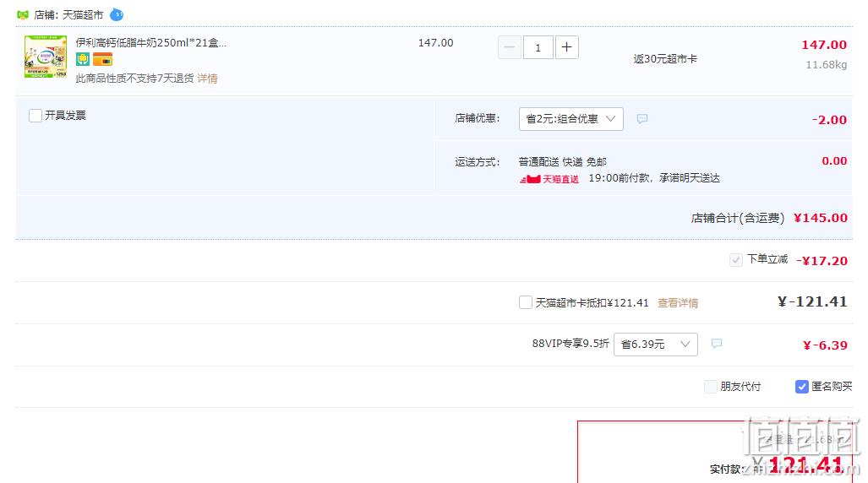Click the 普通配送 快递 免邮 text
Image resolution: width=868 pixels, height=483 pixels.
point(562,161)
